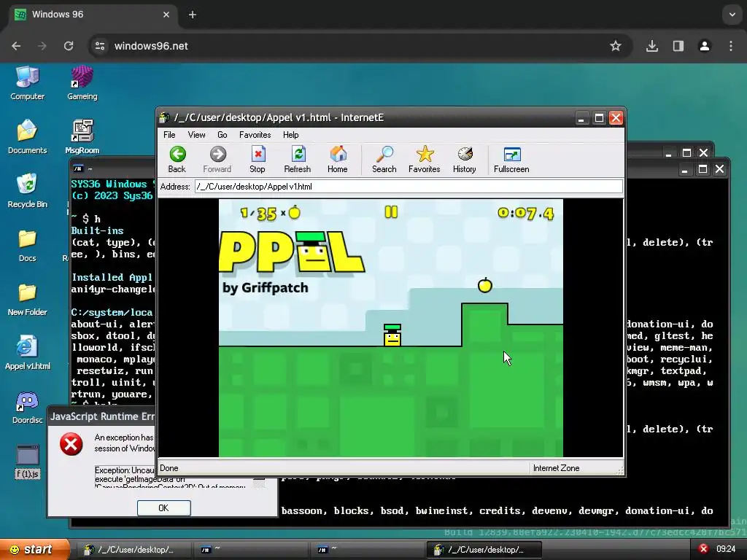Open the Computer desktop icon

coord(28,84)
